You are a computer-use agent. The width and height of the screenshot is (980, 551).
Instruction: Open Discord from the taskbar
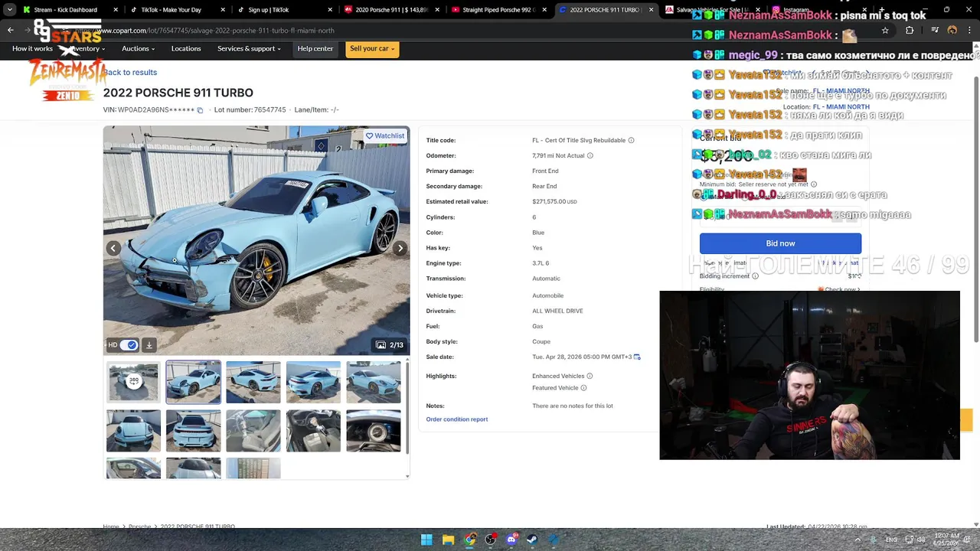click(511, 540)
